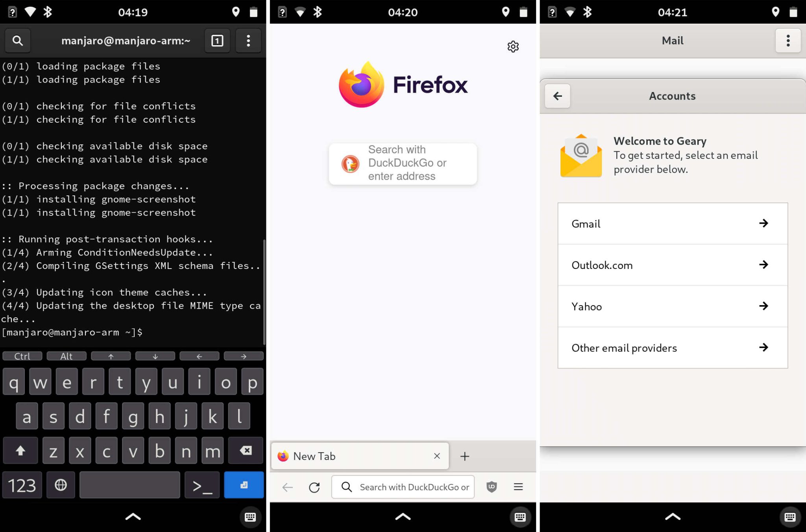This screenshot has width=806, height=532.
Task: Open the terminal tab switcher
Action: pos(217,40)
